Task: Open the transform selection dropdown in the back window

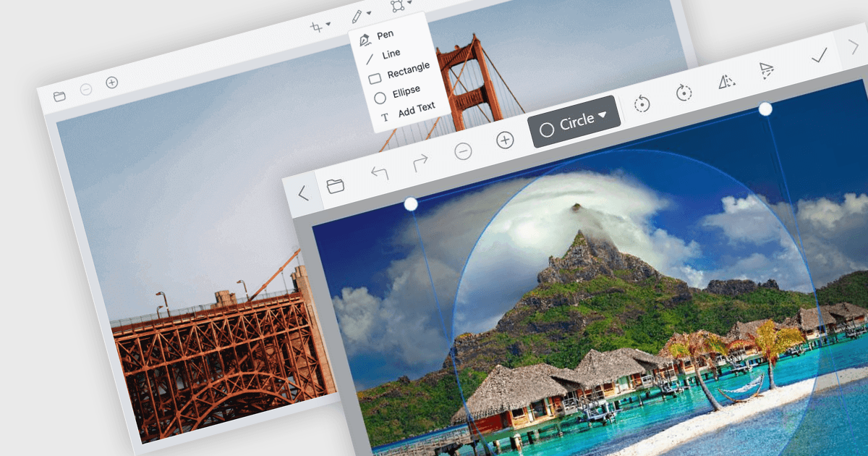Action: (401, 6)
